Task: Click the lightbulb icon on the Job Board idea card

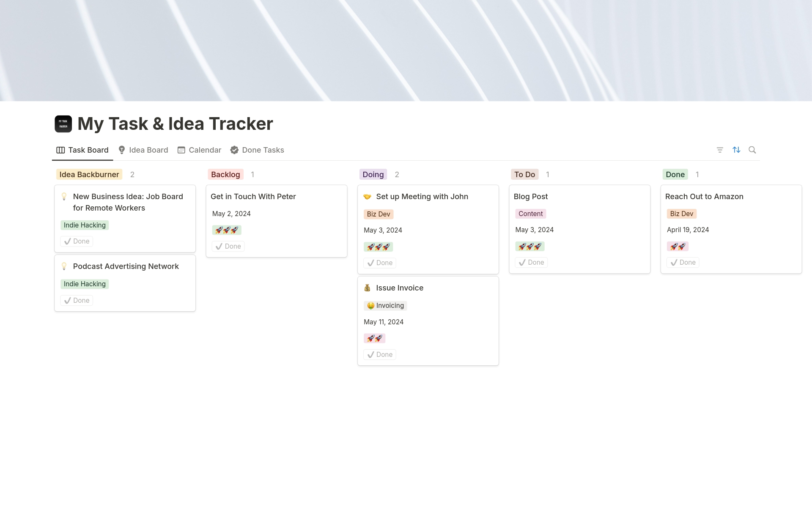Action: coord(64,197)
